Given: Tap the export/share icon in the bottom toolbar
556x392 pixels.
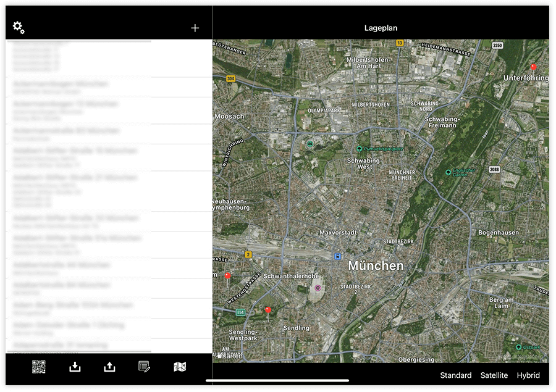Looking at the screenshot, I should [x=109, y=366].
